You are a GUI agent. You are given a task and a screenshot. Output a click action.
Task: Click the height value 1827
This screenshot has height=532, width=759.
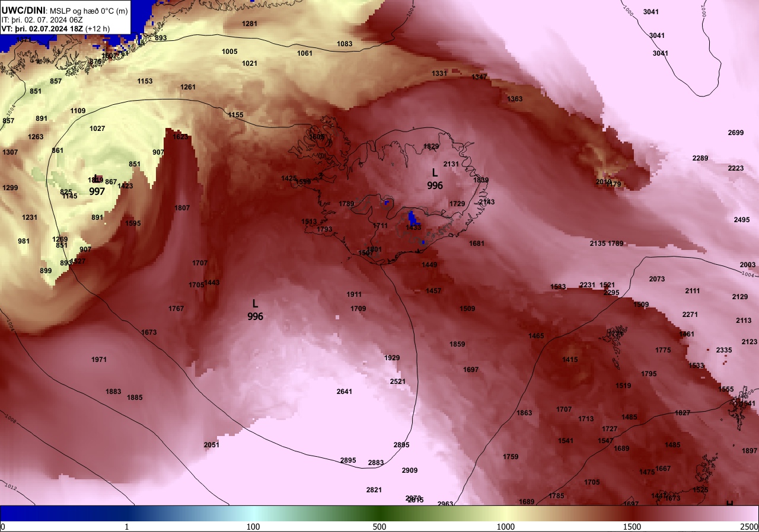(683, 413)
